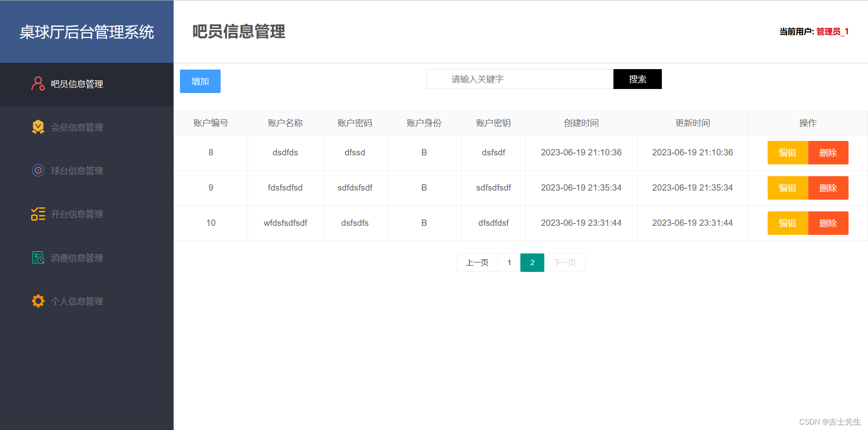
Task: Select the 球台信息管理 circular table icon
Action: coord(38,170)
